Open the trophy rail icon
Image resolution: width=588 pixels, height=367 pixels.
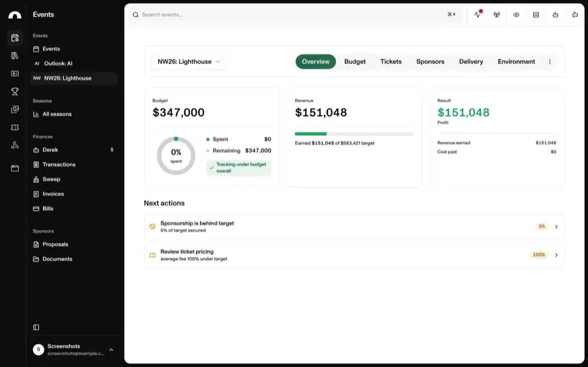pyautogui.click(x=14, y=91)
